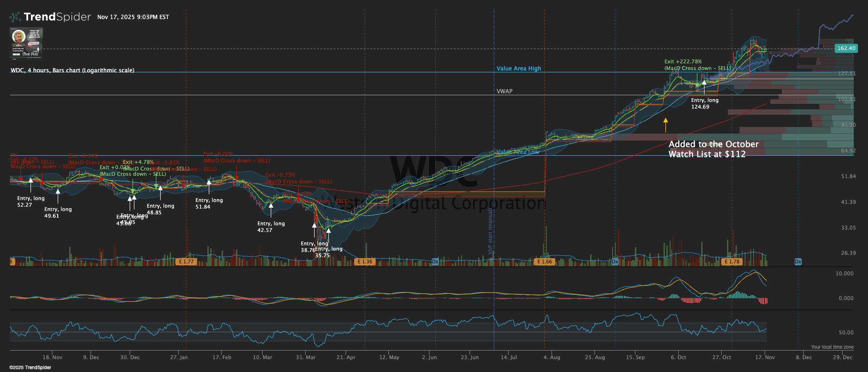Image resolution: width=868 pixels, height=372 pixels.
Task: Click the Exit +222.78% trade label
Action: 683,61
